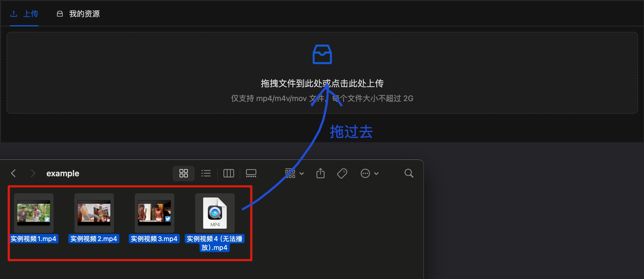The width and height of the screenshot is (644, 279).
Task: Click the upload arrow icon beside 上传
Action: coord(14,13)
